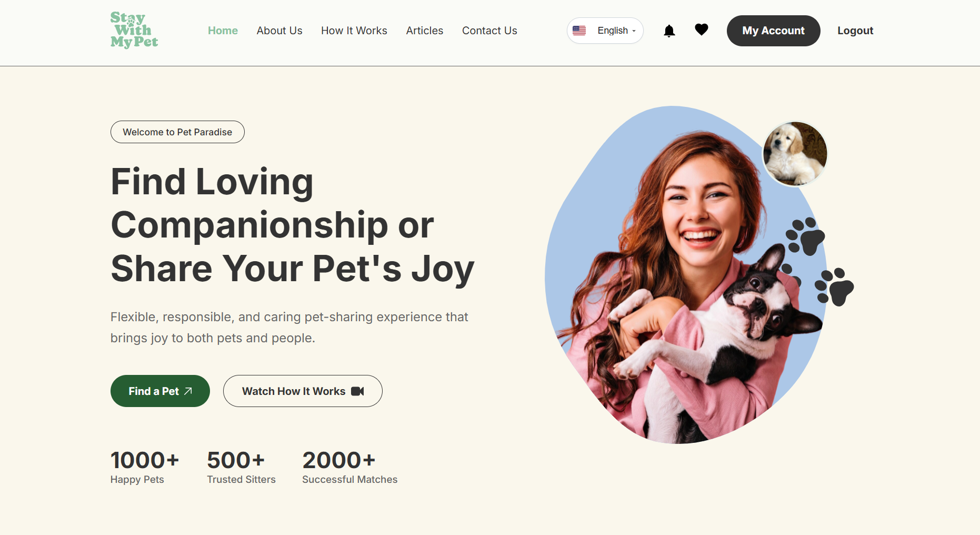Click the video camera icon
The image size is (980, 535).
pyautogui.click(x=357, y=391)
